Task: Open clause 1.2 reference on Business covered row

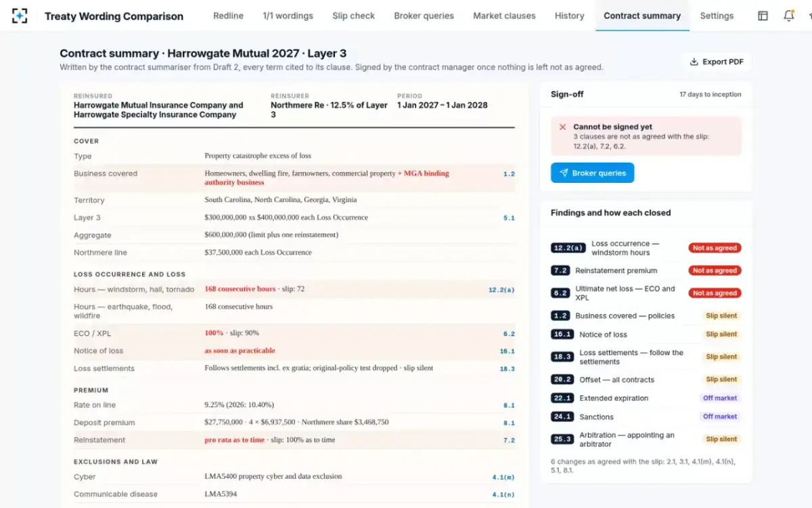Action: (509, 174)
